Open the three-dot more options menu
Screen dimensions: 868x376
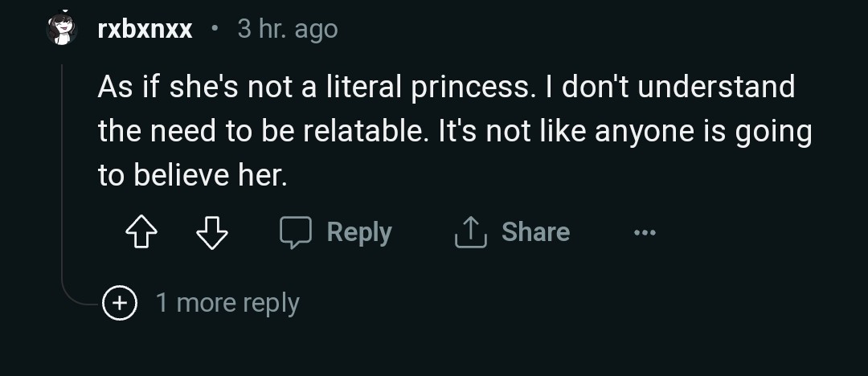click(x=644, y=233)
